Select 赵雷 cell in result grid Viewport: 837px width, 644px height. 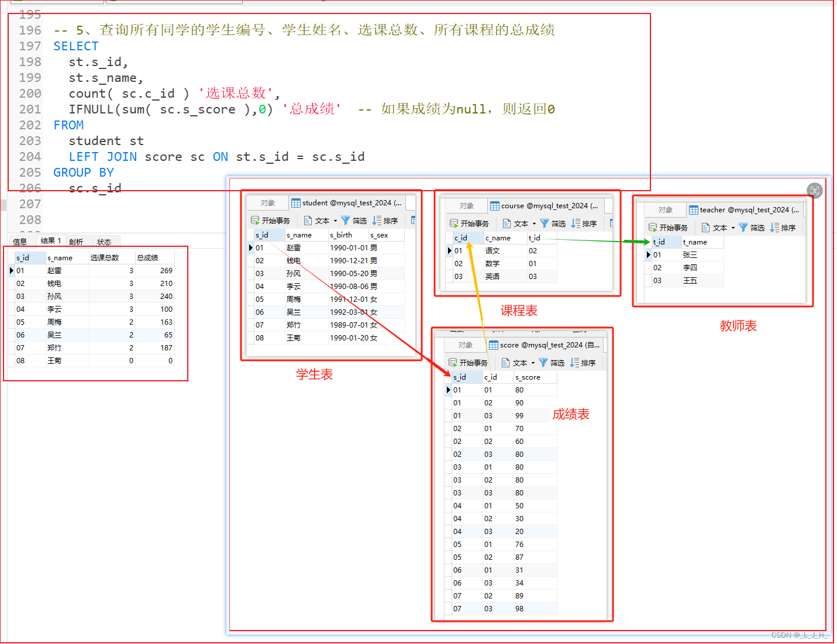67,271
